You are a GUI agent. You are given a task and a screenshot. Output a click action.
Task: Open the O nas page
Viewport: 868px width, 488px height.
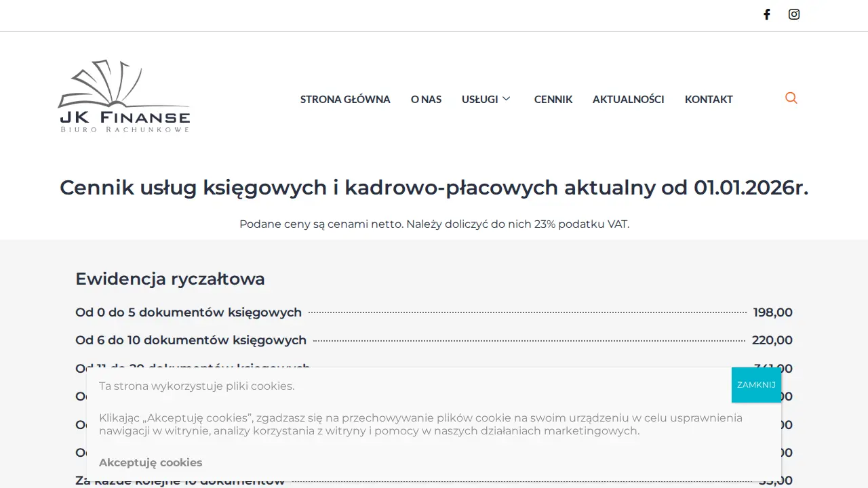426,99
